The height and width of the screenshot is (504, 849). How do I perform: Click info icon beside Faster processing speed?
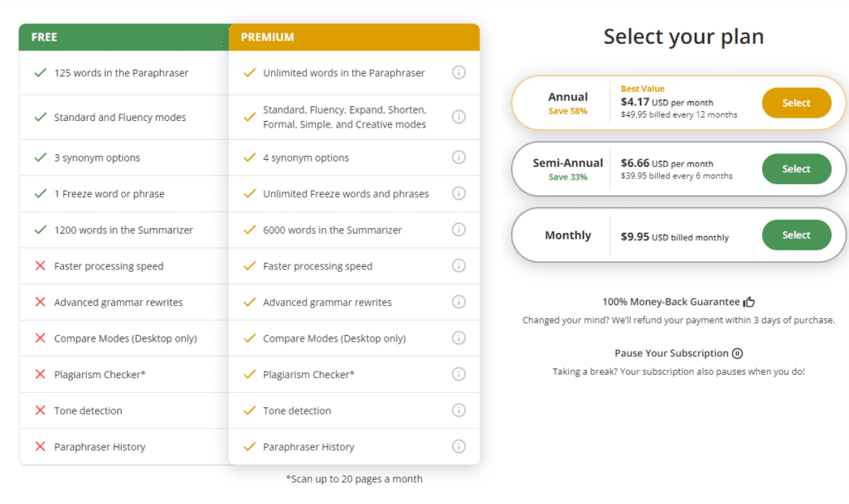[x=458, y=265]
